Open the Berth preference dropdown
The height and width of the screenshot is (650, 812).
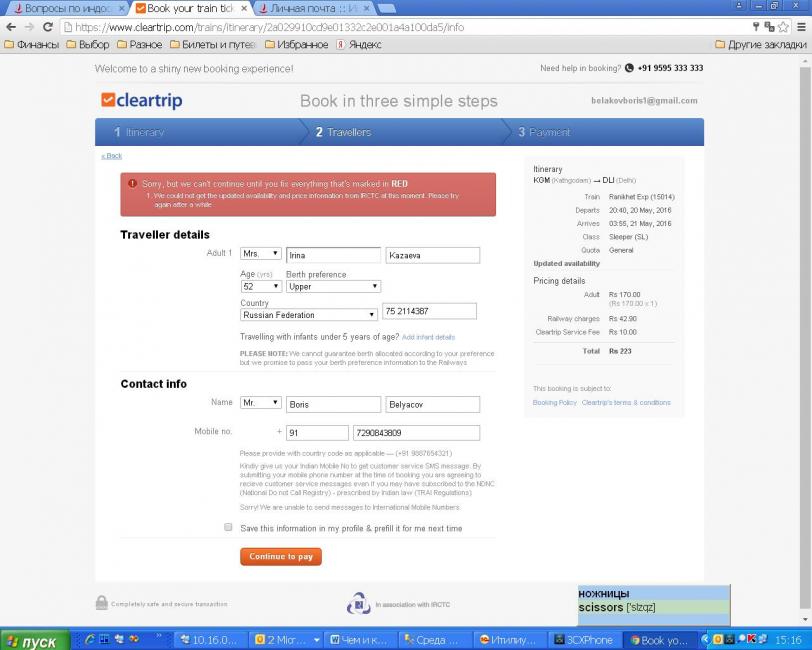pyautogui.click(x=333, y=286)
